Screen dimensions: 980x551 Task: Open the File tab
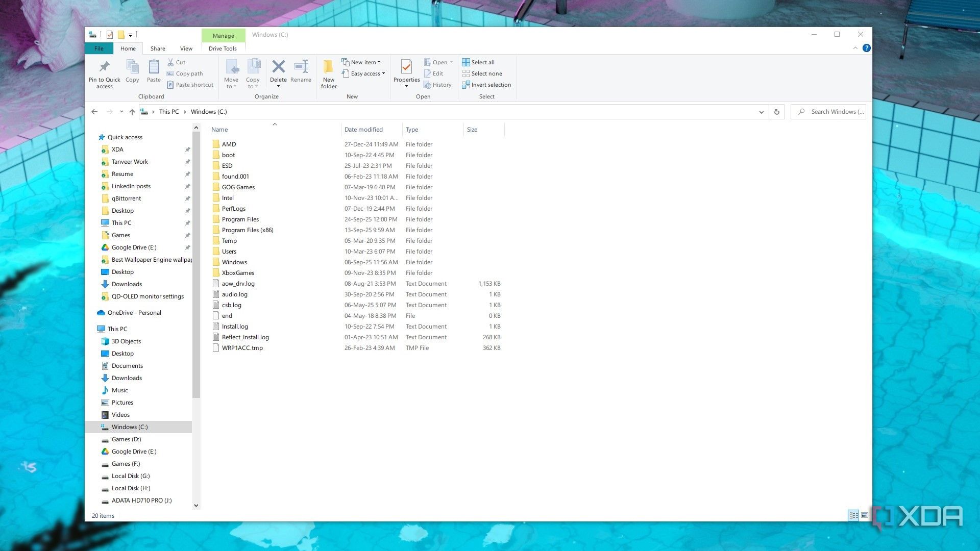[x=99, y=48]
